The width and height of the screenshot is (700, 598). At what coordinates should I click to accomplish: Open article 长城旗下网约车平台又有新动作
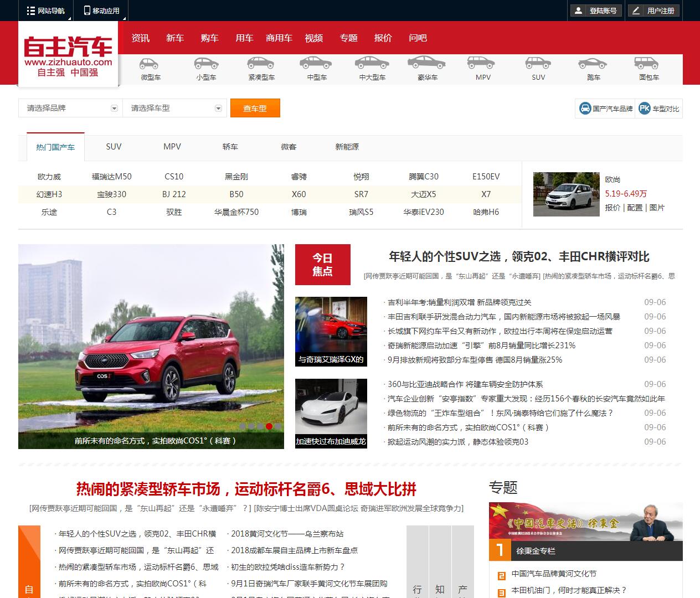tap(500, 331)
